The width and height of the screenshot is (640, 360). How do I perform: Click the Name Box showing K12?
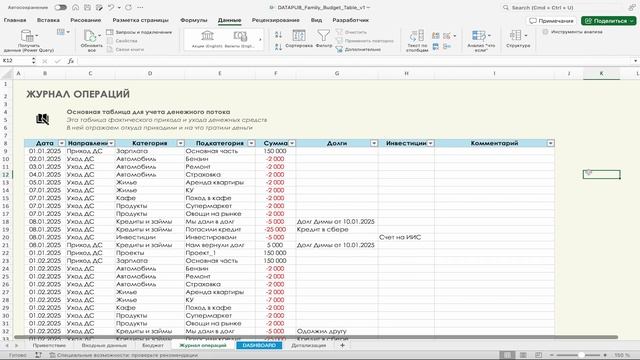[x=16, y=60]
